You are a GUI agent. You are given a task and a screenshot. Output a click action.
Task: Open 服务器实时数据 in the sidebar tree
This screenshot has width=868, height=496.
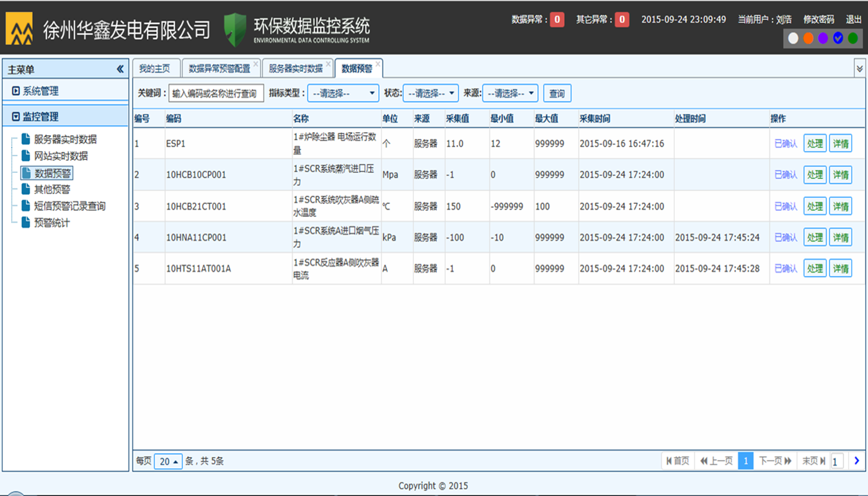click(65, 139)
